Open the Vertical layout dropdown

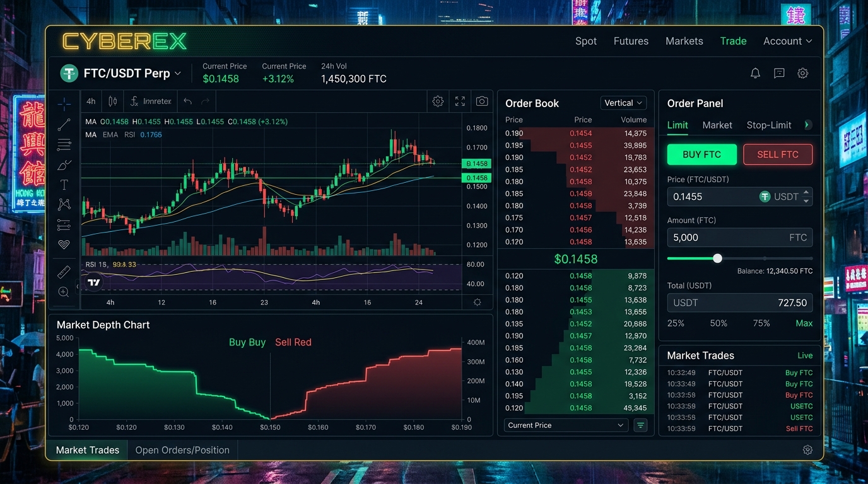click(x=623, y=103)
